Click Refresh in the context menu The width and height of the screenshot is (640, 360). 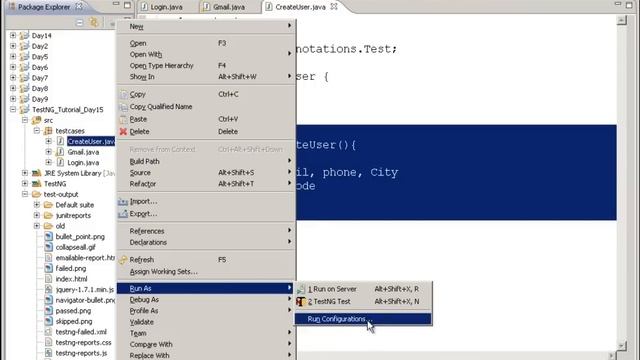tap(206, 260)
